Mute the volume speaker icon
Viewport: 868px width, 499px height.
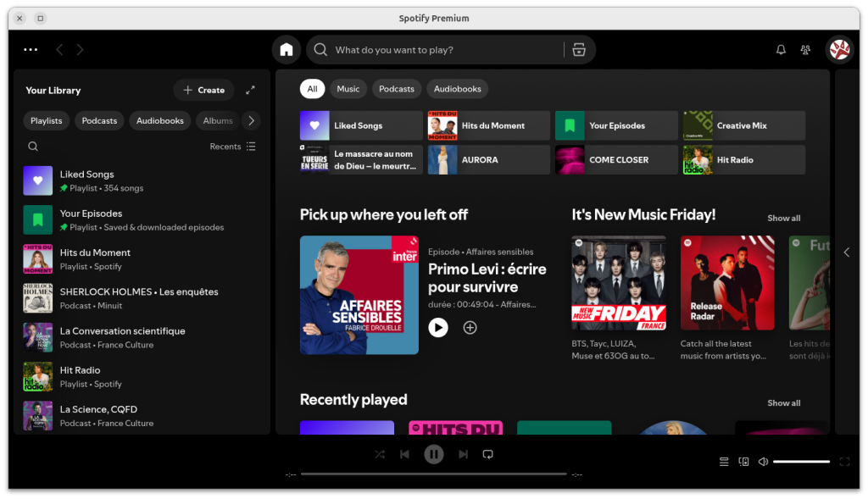point(763,462)
